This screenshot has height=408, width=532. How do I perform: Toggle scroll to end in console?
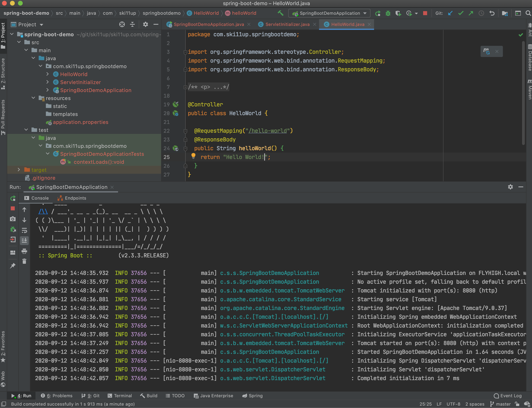click(24, 241)
